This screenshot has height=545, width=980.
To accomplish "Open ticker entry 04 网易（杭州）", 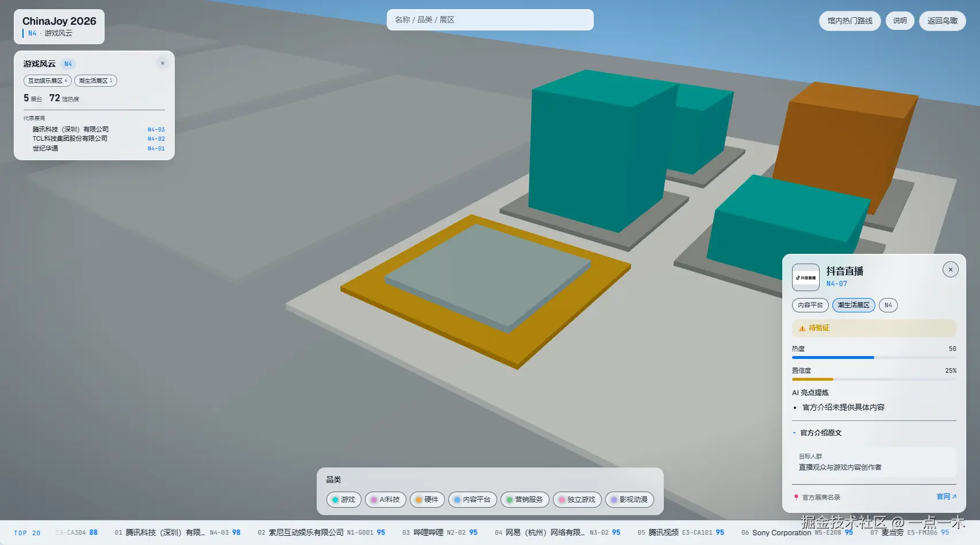I will 558,533.
